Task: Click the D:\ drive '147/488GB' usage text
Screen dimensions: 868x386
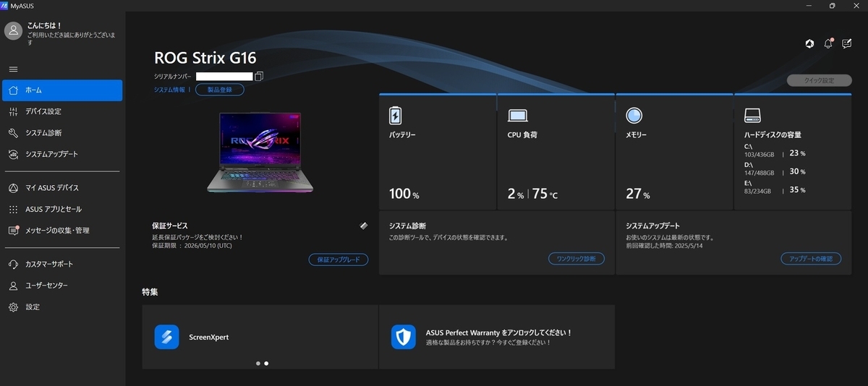Action: 759,173
